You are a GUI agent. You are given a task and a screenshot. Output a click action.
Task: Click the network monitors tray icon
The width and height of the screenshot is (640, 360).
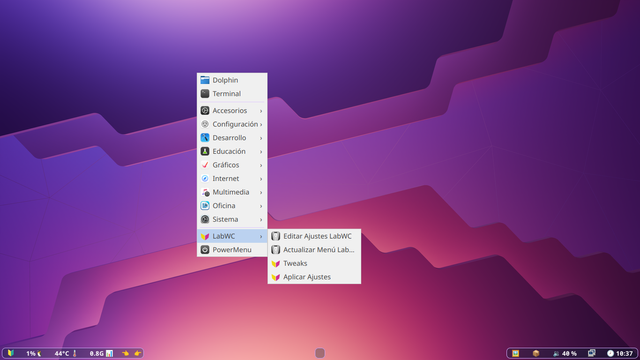591,353
